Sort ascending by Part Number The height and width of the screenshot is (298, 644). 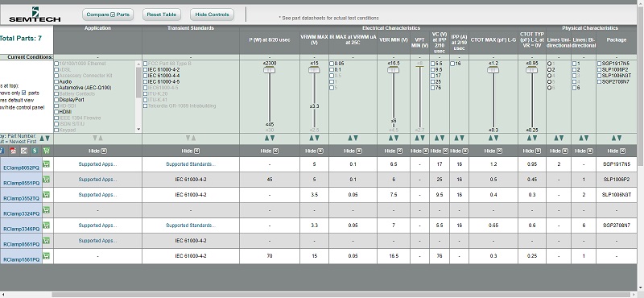click(42, 139)
